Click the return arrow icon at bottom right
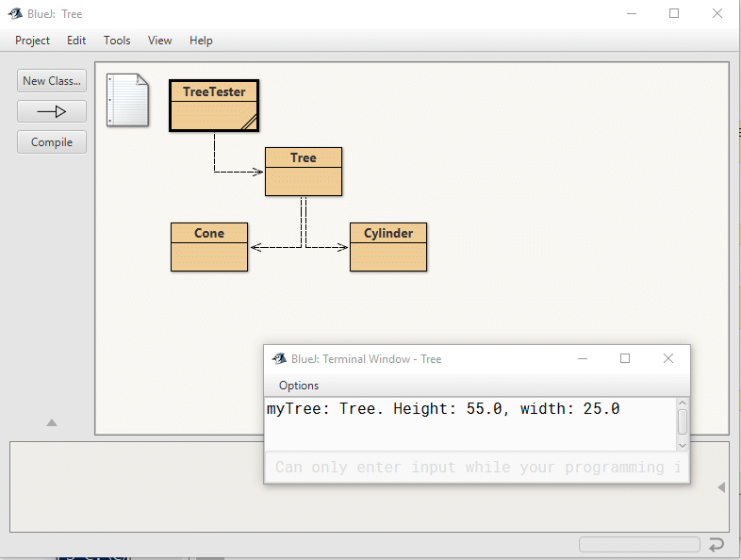This screenshot has height=560, width=741. 716,545
